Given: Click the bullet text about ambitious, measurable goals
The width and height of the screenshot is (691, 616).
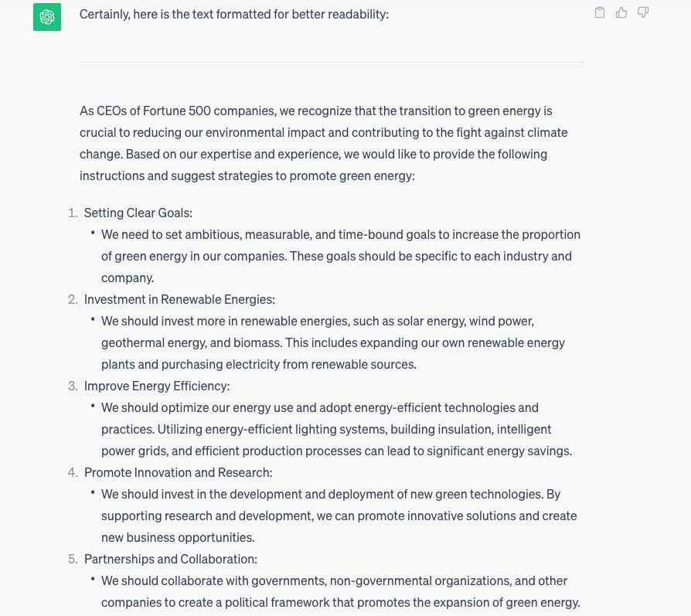Looking at the screenshot, I should pyautogui.click(x=340, y=256).
